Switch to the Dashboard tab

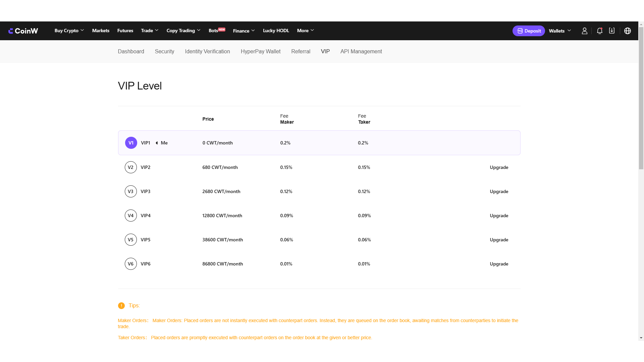[131, 51]
